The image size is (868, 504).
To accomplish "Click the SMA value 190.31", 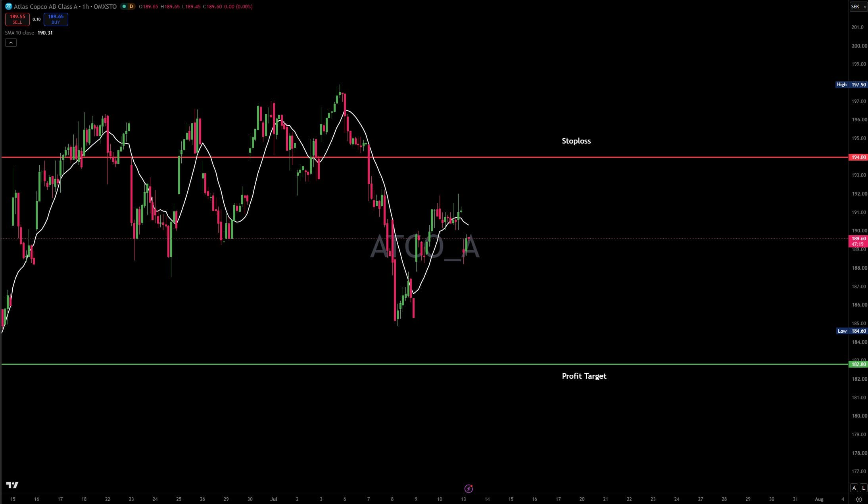I will 45,33.
